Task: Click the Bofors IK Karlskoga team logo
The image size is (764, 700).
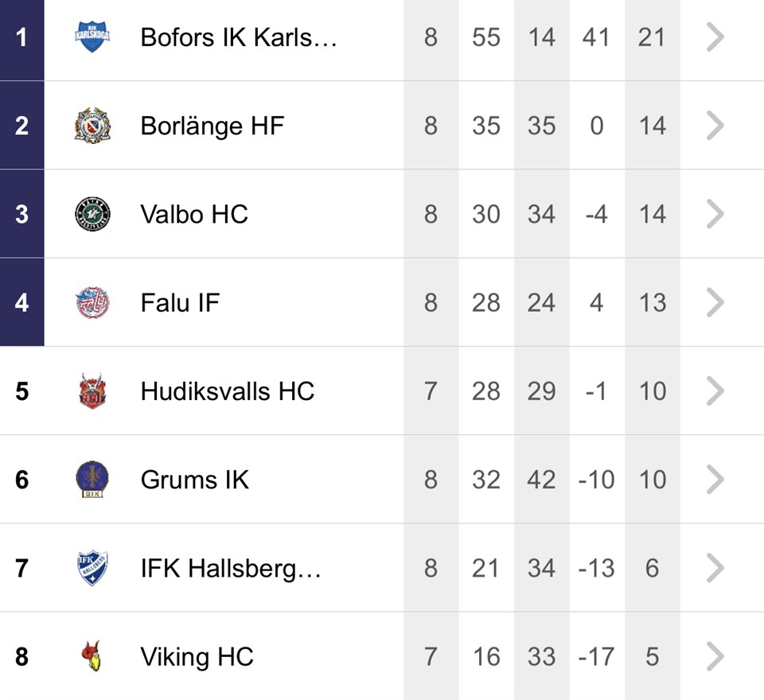Action: pos(92,37)
